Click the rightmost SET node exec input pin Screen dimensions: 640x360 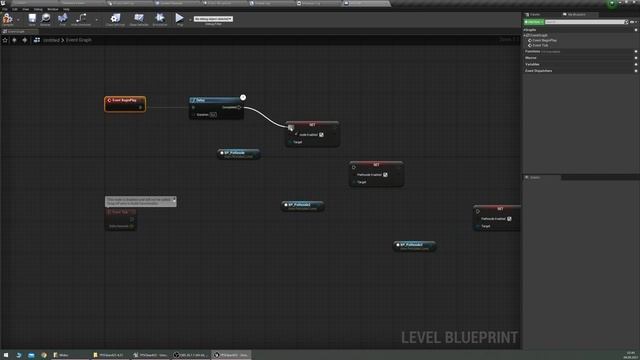(x=478, y=211)
